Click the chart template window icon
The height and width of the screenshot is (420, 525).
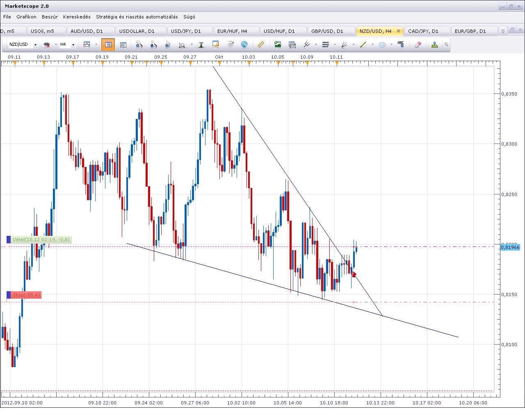click(x=292, y=45)
